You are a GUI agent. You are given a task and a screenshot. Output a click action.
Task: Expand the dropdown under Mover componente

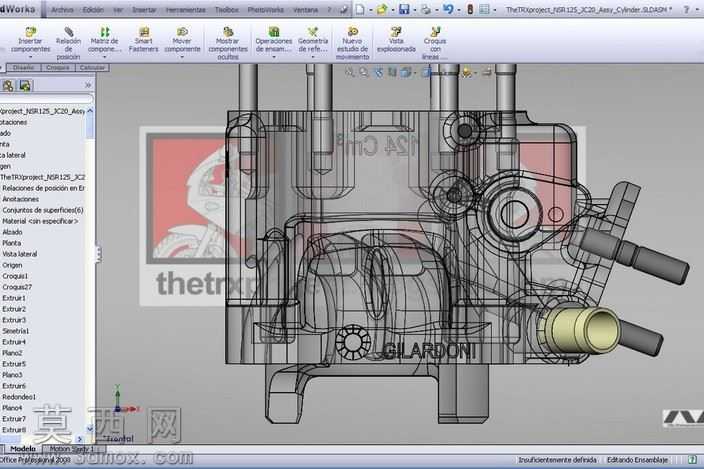coord(182,57)
